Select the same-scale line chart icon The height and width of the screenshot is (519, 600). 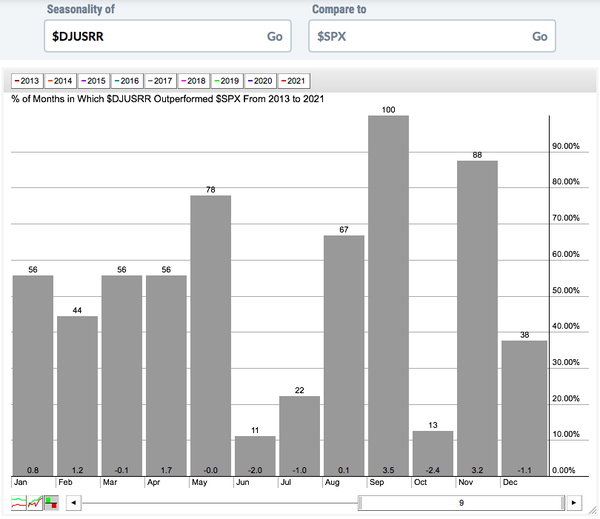33,502
